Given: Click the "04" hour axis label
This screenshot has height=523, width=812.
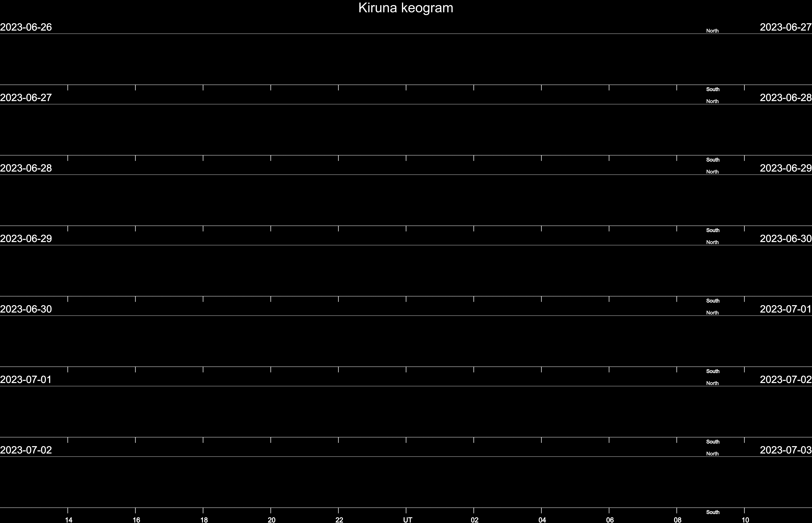Looking at the screenshot, I should [542, 520].
